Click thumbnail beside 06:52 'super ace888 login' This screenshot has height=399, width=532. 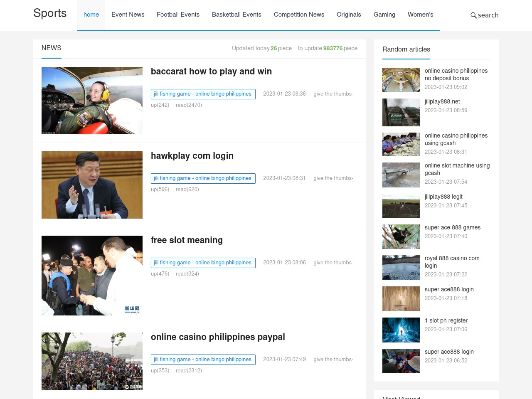[x=401, y=361]
